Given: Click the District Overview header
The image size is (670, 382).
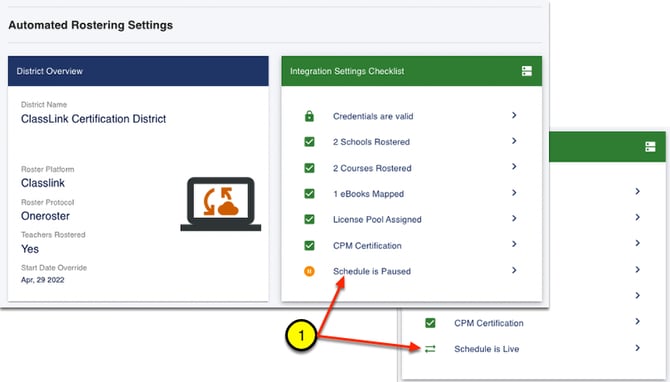Looking at the screenshot, I should pos(138,71).
